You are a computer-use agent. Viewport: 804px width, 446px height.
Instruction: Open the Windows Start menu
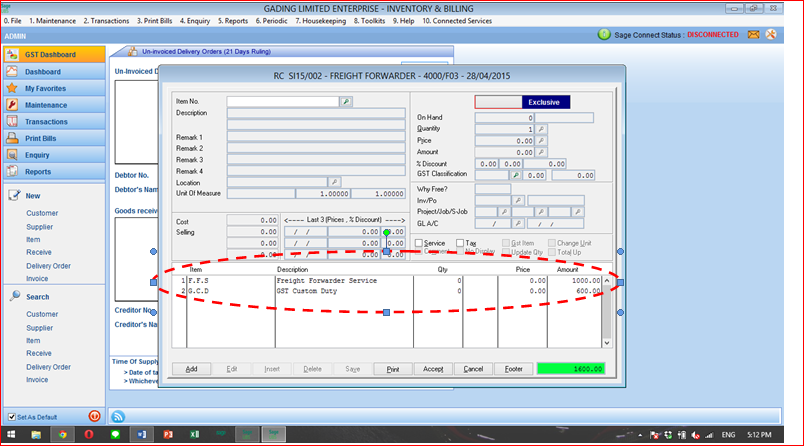[10, 434]
